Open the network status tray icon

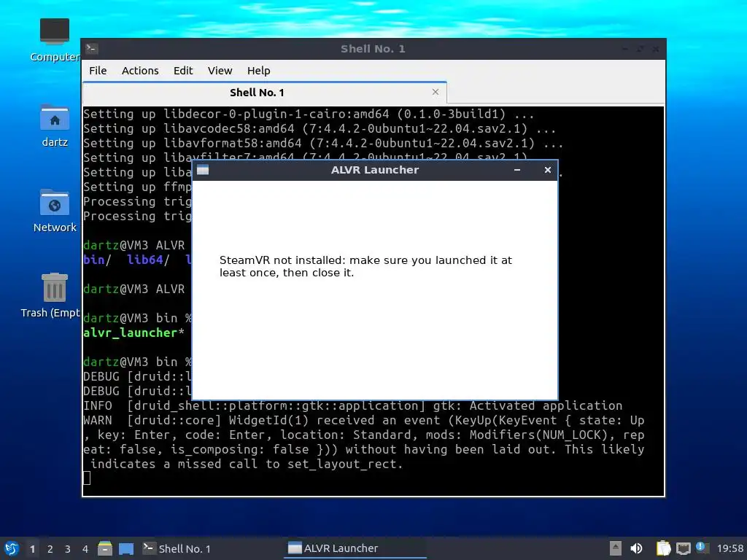click(x=683, y=548)
